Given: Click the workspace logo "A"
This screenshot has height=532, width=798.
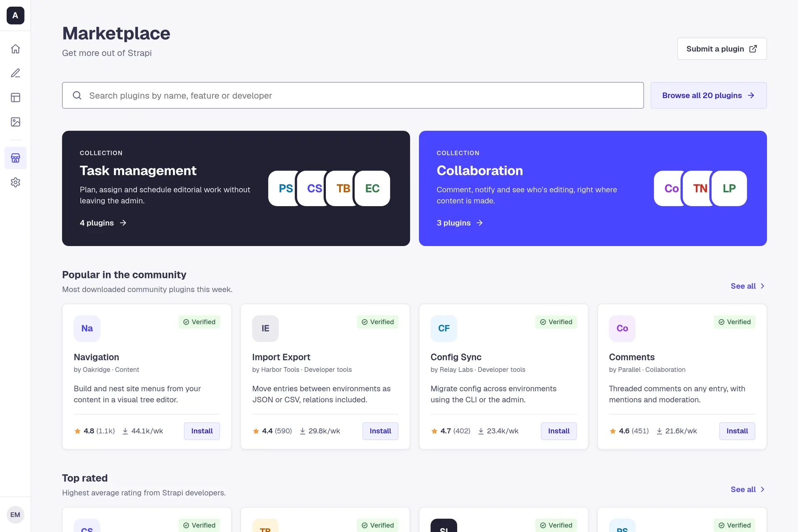Looking at the screenshot, I should (15, 15).
